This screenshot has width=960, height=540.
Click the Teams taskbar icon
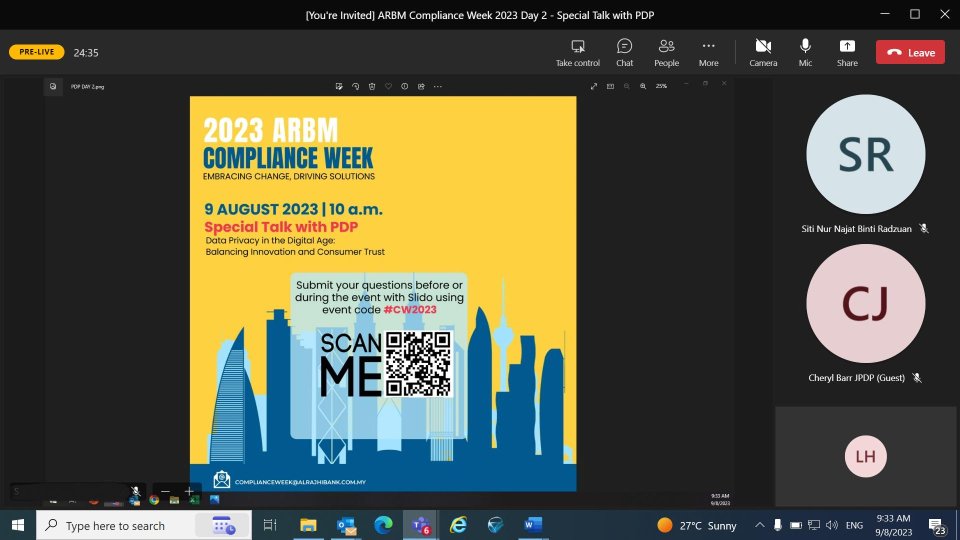[421, 525]
